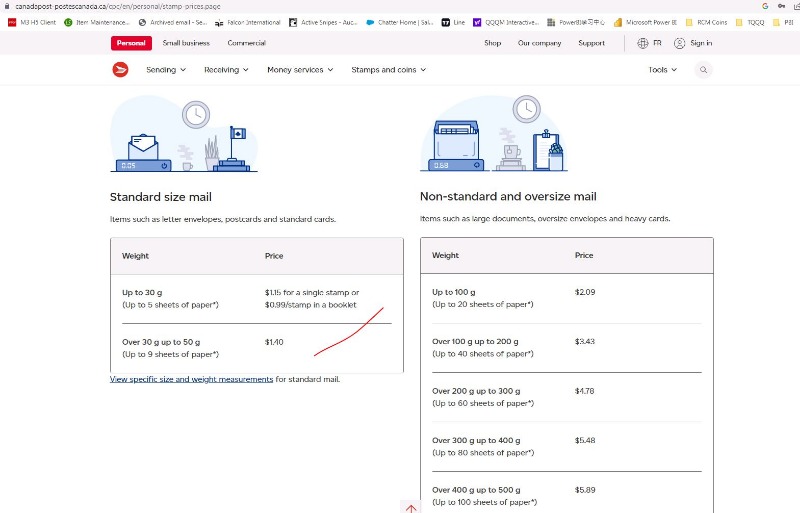Screen dimensions: 800x513
Task: Open the search magnifier icon
Action: click(x=703, y=70)
